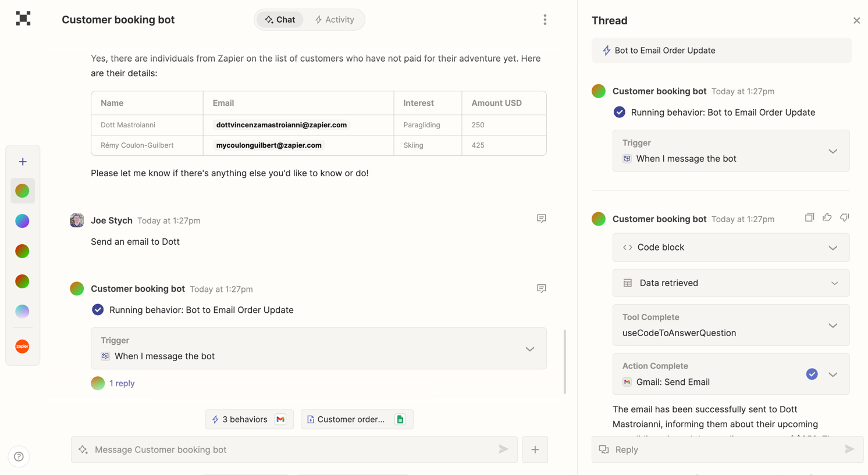
Task: Switch to the Activity tab
Action: (335, 19)
